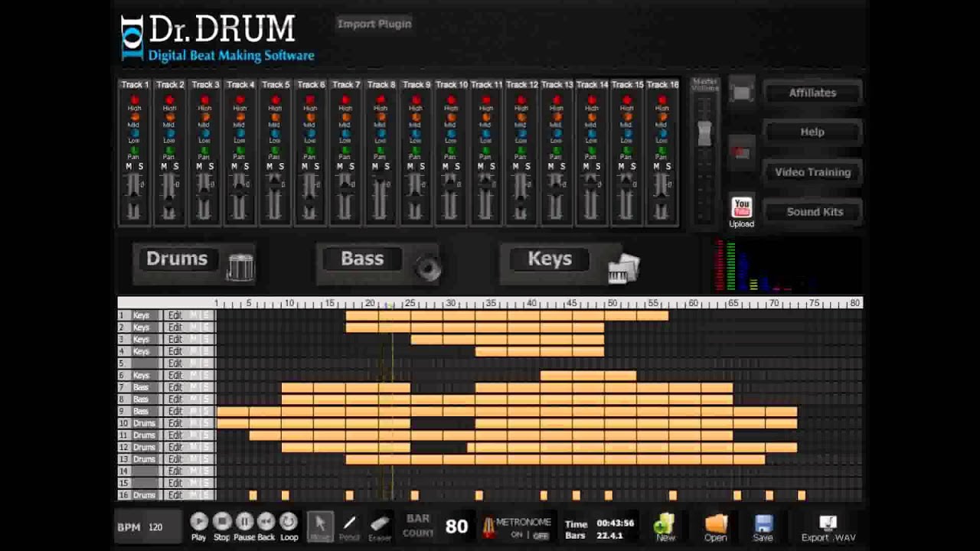Solo Track 1 in the mixer
This screenshot has width=980, height=551.
tap(141, 167)
